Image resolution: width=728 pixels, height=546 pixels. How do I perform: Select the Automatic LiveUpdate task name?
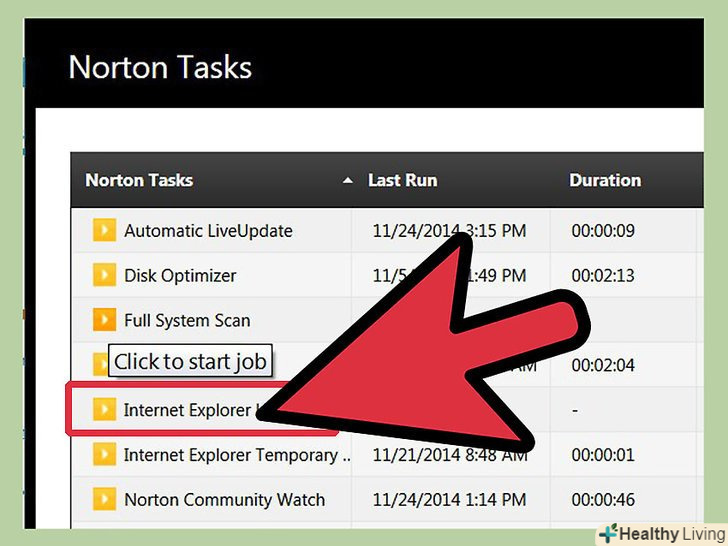point(208,231)
